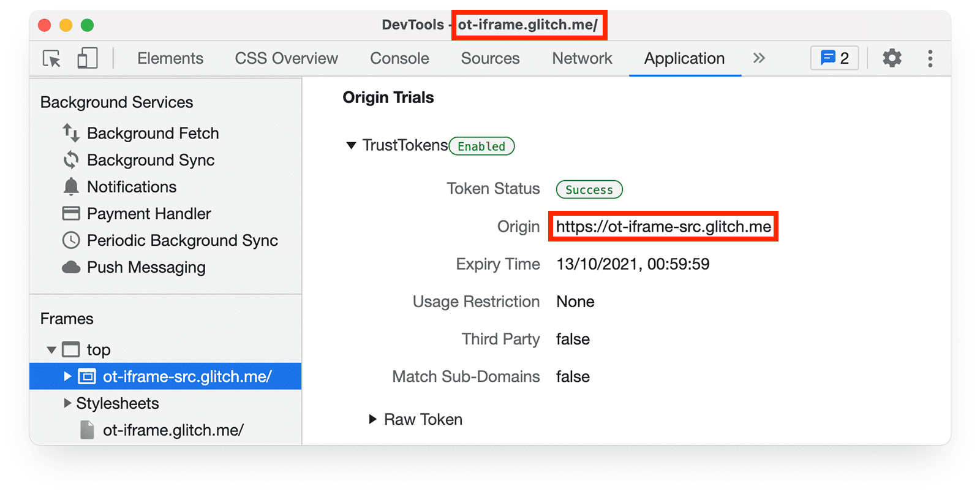980x494 pixels.
Task: Toggle the device toolbar icon
Action: pyautogui.click(x=87, y=59)
